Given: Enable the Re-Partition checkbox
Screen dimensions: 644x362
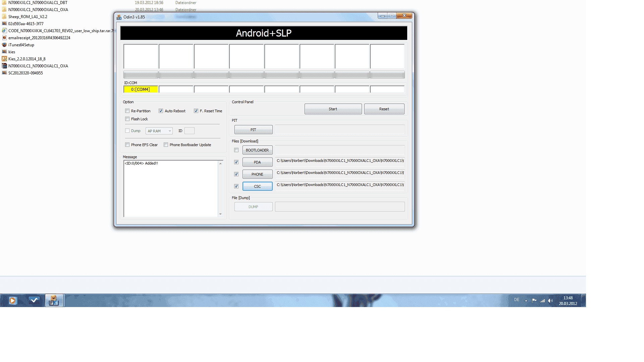Looking at the screenshot, I should pos(127,111).
